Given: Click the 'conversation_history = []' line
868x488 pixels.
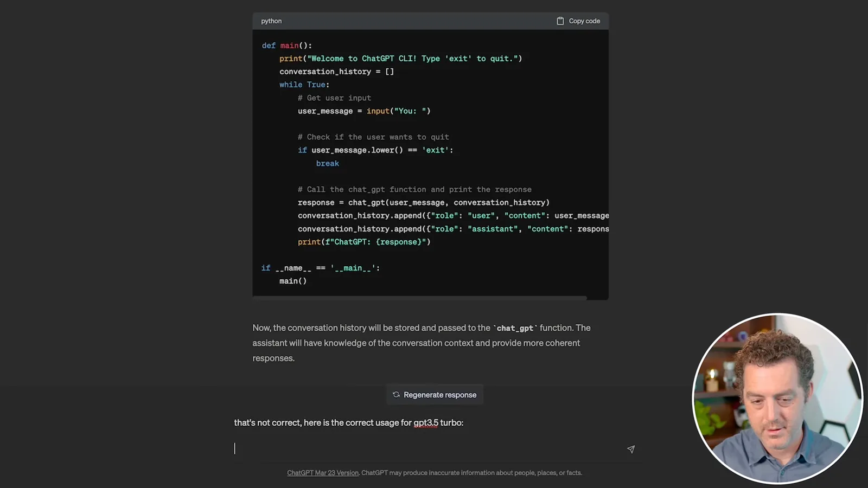Looking at the screenshot, I should (337, 72).
